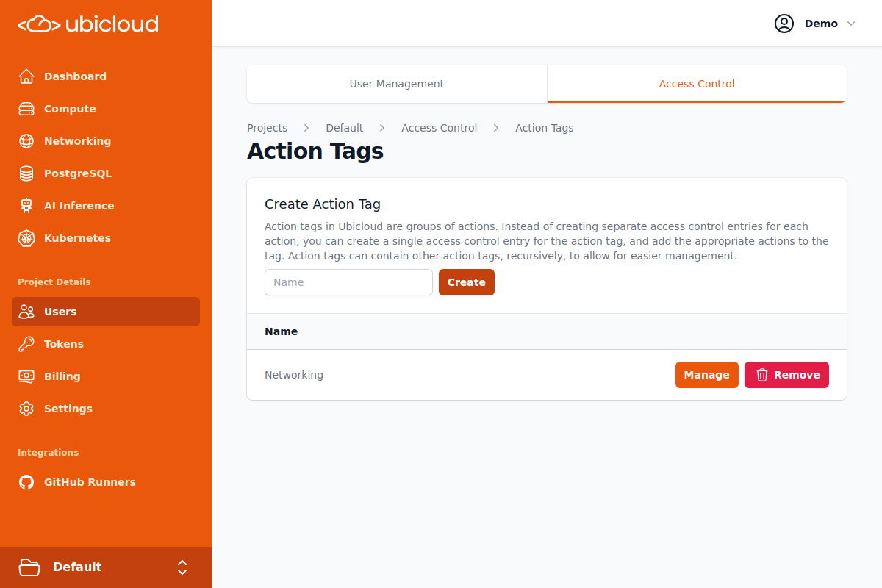Open the PostgreSQL sidebar item
882x588 pixels.
106,173
